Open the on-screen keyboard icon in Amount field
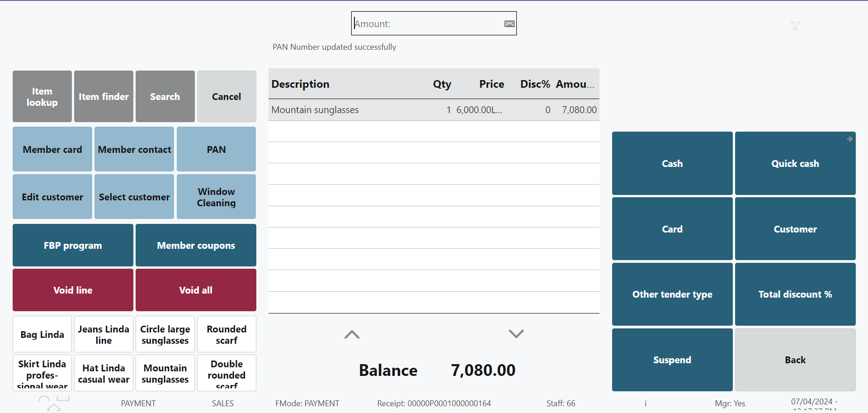 (509, 24)
